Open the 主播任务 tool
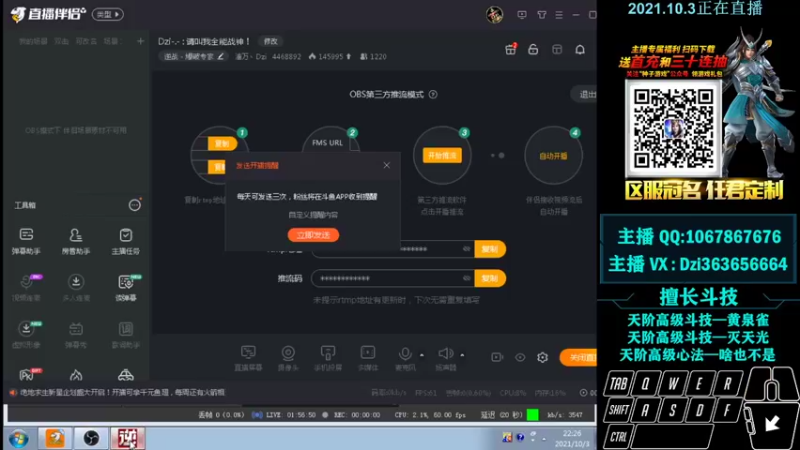The width and height of the screenshot is (800, 450). pyautogui.click(x=126, y=241)
